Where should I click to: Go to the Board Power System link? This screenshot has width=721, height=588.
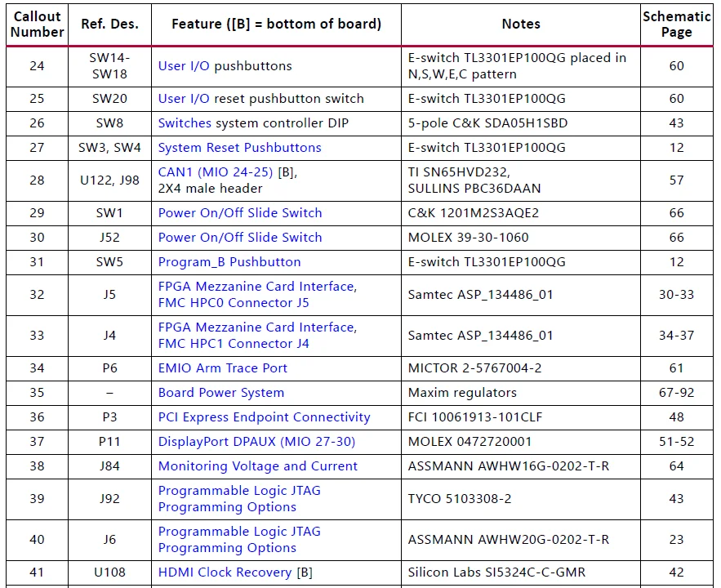click(220, 393)
